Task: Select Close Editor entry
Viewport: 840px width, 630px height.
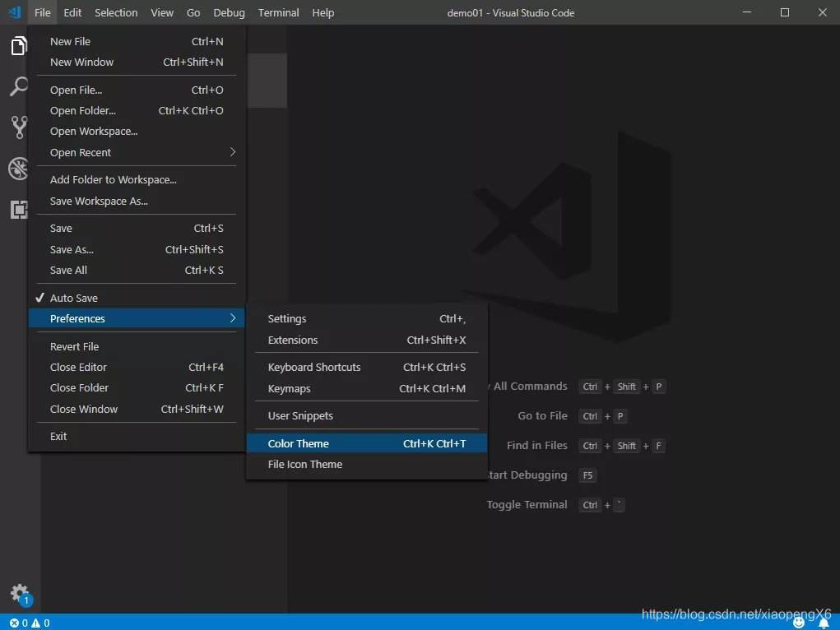Action: (137, 368)
